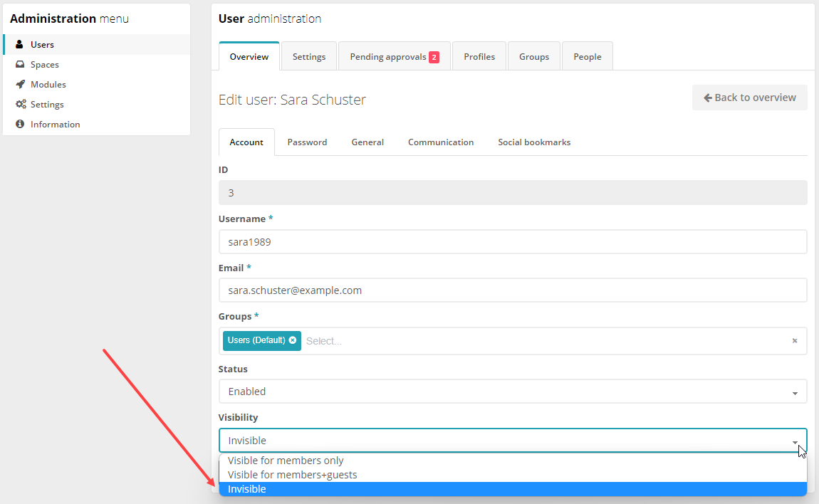
Task: Clear all groups with the field's x icon
Action: click(795, 341)
